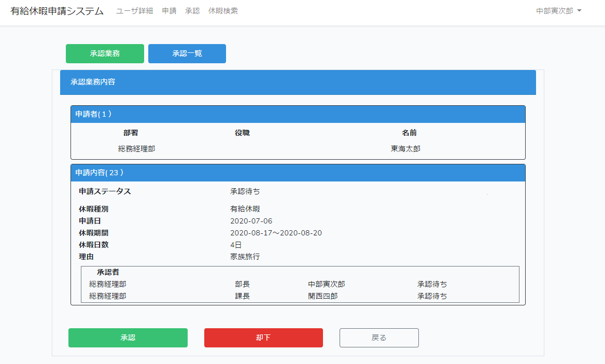This screenshot has height=364, width=605.
Task: Open the 休暇検索 navigation item
Action: pyautogui.click(x=223, y=11)
